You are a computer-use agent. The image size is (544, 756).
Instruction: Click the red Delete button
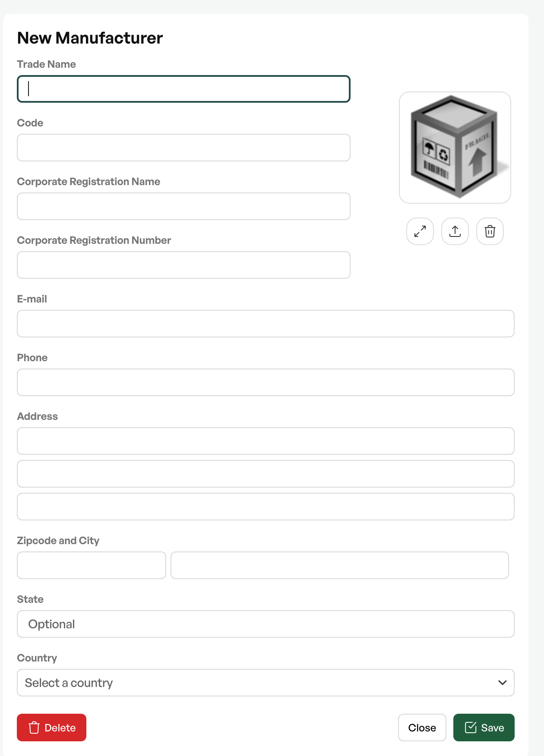click(x=52, y=728)
